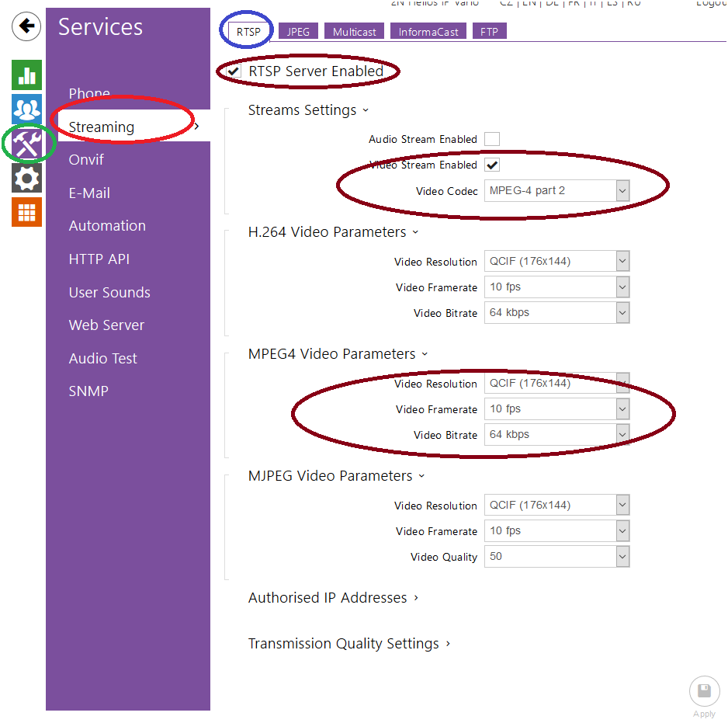Screen dimensions: 728x723
Task: Expand Transmission Quality Settings section
Action: (x=348, y=644)
